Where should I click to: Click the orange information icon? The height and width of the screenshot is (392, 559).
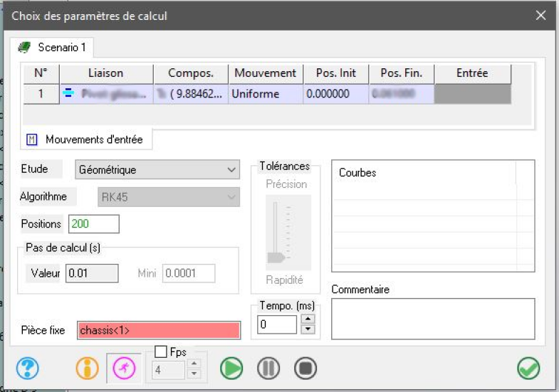[87, 368]
